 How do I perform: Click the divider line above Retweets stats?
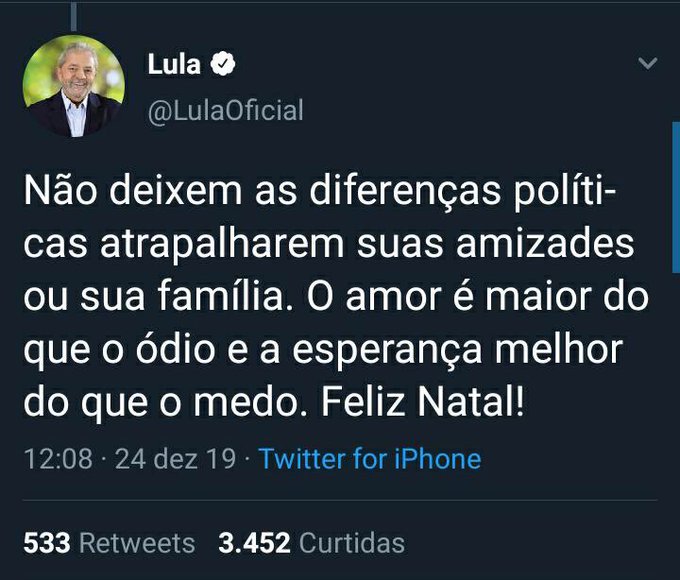tap(340, 501)
